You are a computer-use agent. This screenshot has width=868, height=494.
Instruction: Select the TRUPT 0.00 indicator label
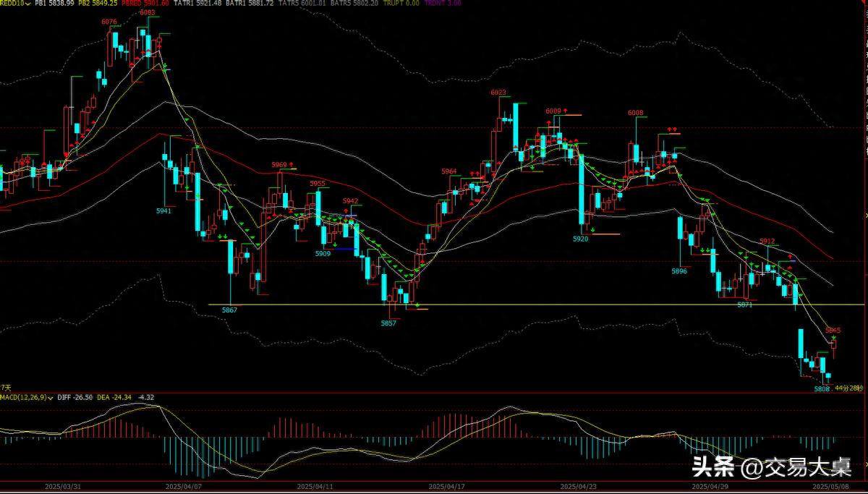(401, 4)
